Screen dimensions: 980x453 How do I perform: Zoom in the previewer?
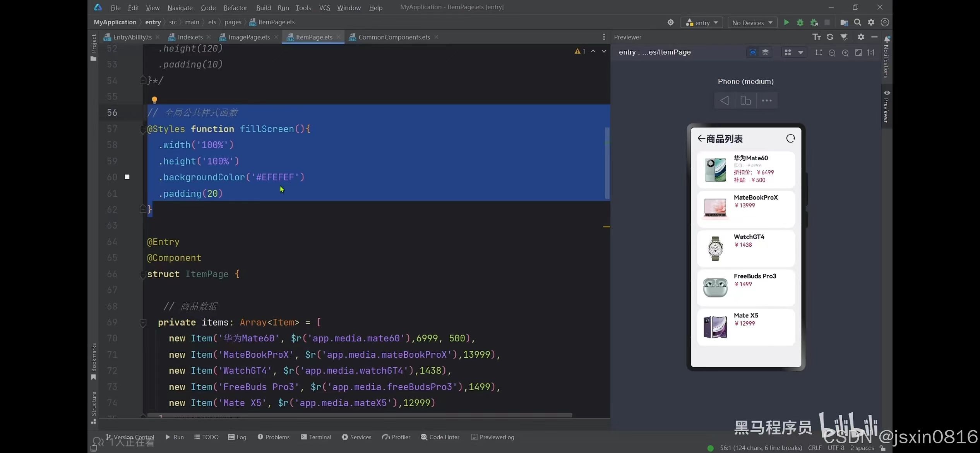(x=845, y=53)
